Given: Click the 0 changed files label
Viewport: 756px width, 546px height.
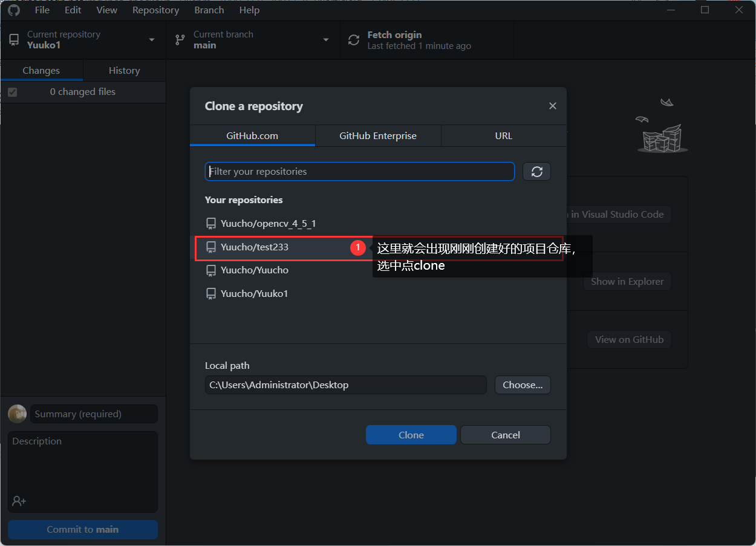Looking at the screenshot, I should click(x=83, y=92).
